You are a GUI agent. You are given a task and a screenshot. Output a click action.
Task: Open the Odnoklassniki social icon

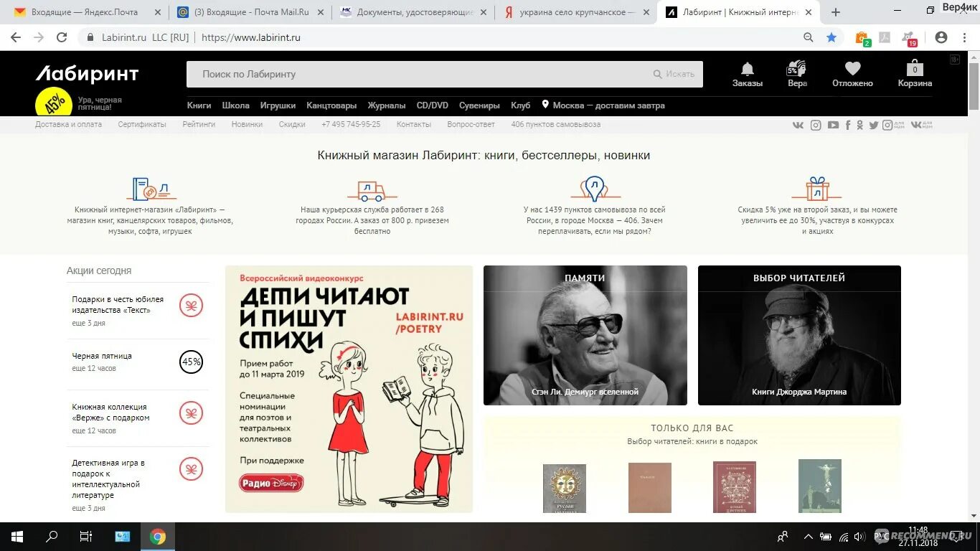coord(860,125)
